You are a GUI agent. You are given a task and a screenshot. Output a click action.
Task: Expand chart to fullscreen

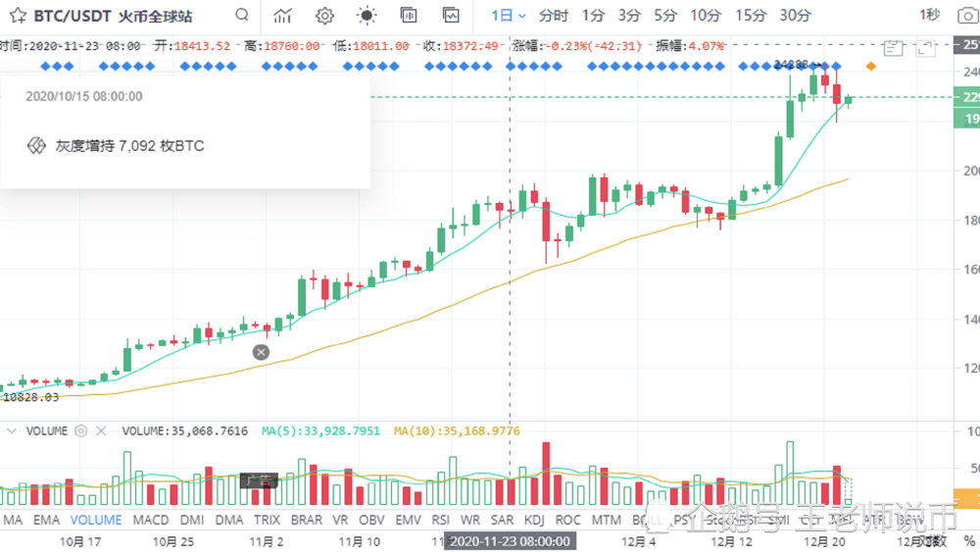coord(925,47)
